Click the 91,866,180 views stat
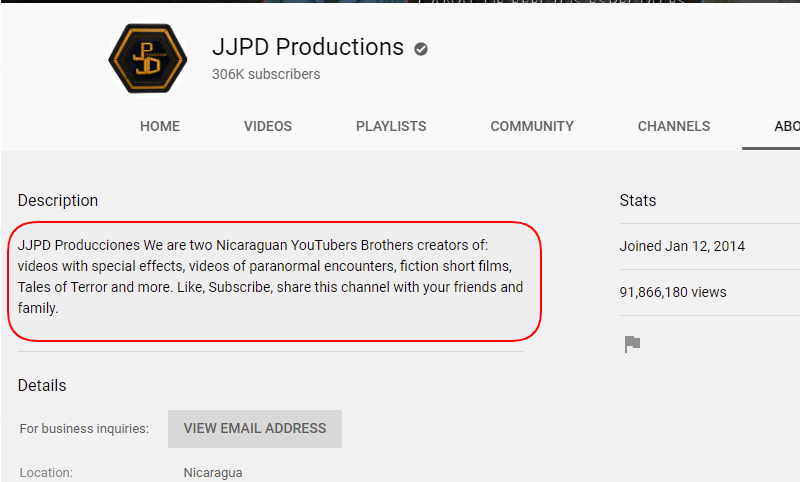 tap(672, 292)
